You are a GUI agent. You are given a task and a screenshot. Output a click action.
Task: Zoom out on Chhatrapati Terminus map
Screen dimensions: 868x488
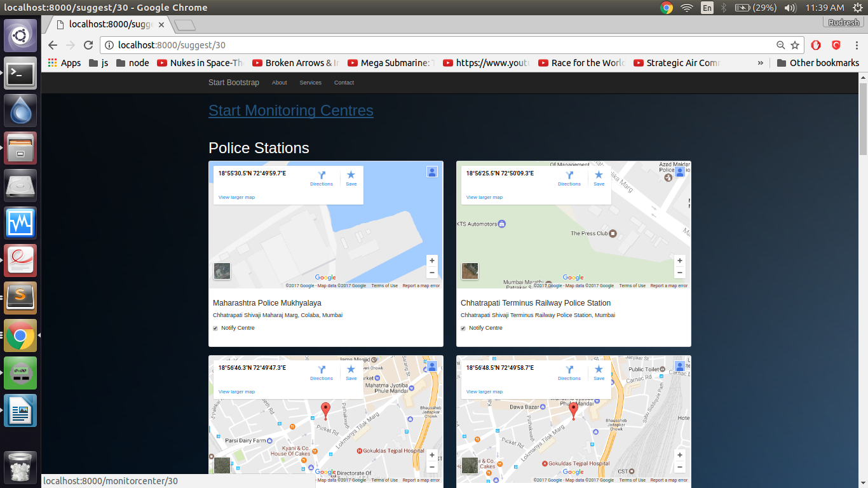(x=680, y=273)
